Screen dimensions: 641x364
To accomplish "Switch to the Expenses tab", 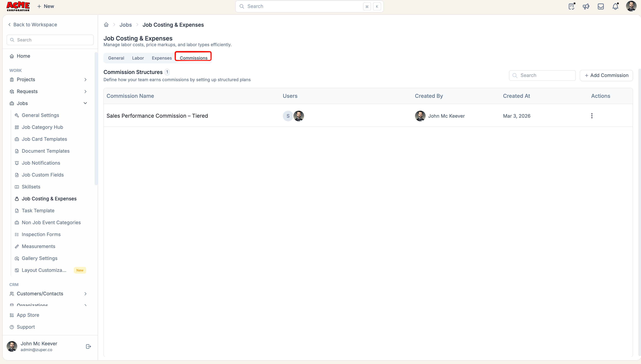I will pos(162,58).
